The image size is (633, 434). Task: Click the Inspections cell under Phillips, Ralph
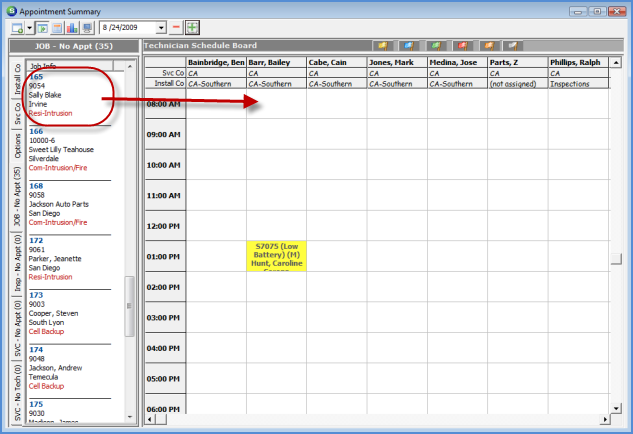click(579, 84)
